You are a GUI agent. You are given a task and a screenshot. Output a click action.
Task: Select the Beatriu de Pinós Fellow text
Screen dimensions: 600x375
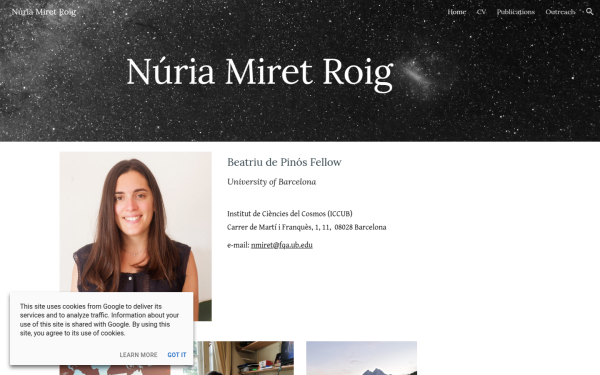(x=284, y=162)
